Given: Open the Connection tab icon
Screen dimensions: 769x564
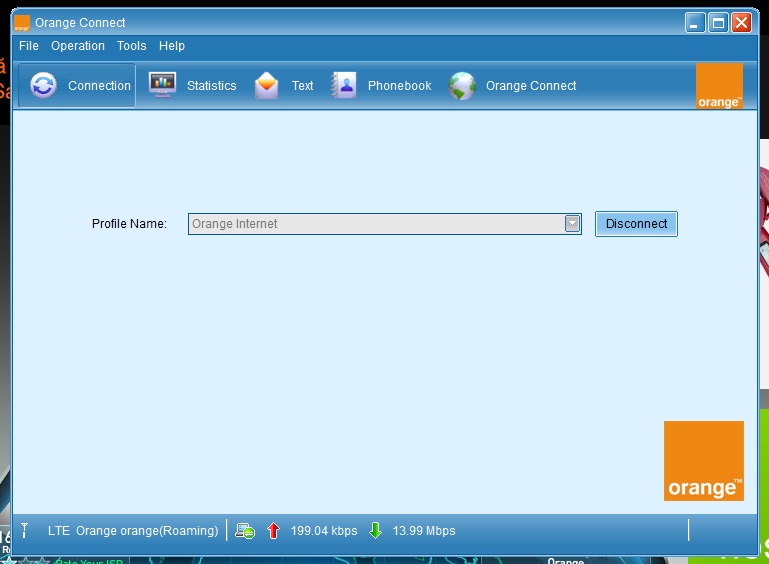Looking at the screenshot, I should tap(43, 85).
